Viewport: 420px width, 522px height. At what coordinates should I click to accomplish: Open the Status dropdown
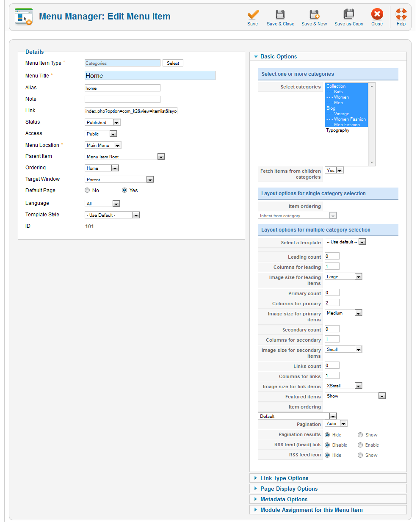pos(102,122)
